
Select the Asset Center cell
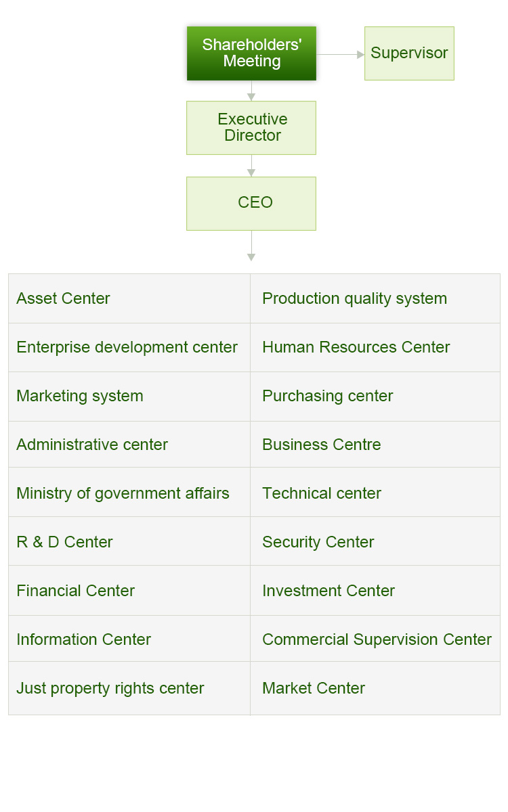click(129, 298)
